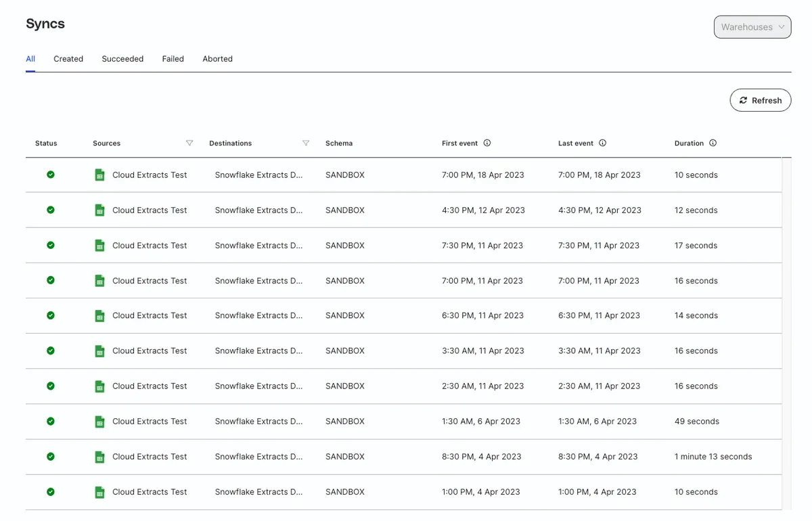Click the 17 seconds duration cell
Viewport: 812px width, 521px height.
[x=696, y=245]
